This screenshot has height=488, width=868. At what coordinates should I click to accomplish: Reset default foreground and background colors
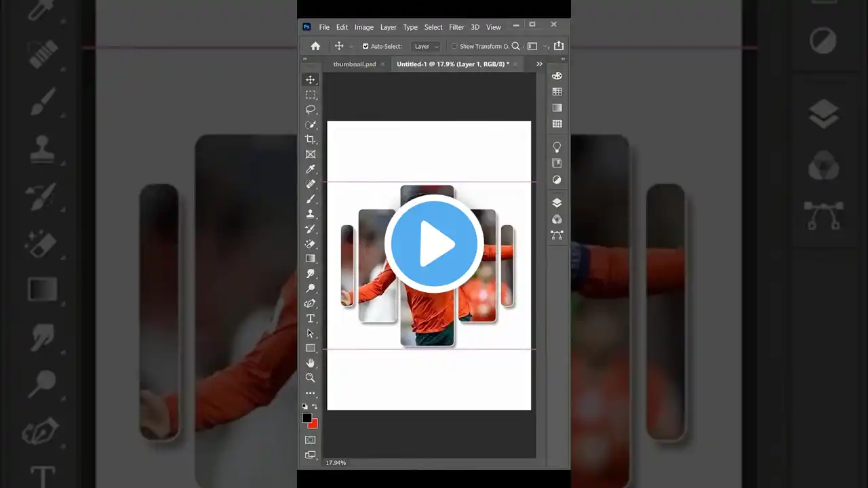(x=305, y=407)
